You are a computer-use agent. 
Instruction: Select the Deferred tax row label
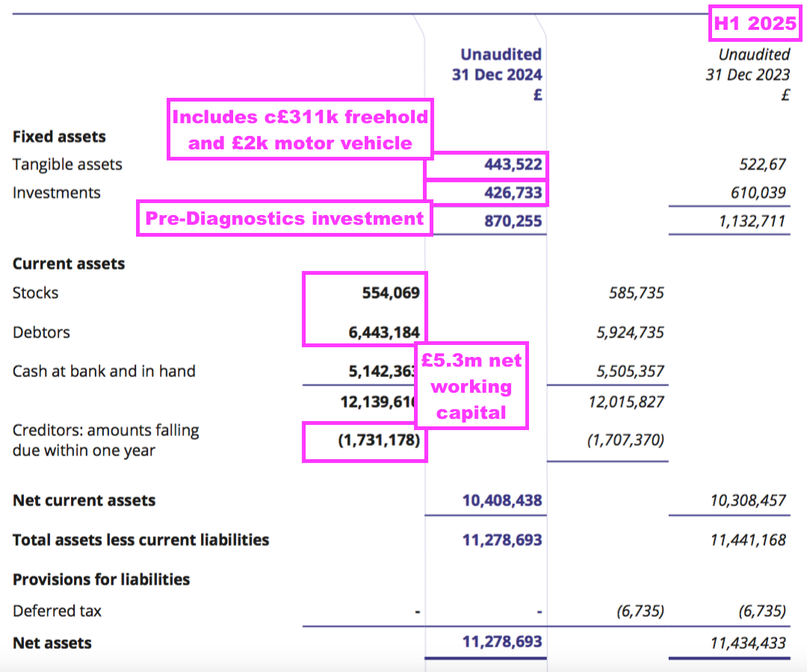tap(57, 611)
